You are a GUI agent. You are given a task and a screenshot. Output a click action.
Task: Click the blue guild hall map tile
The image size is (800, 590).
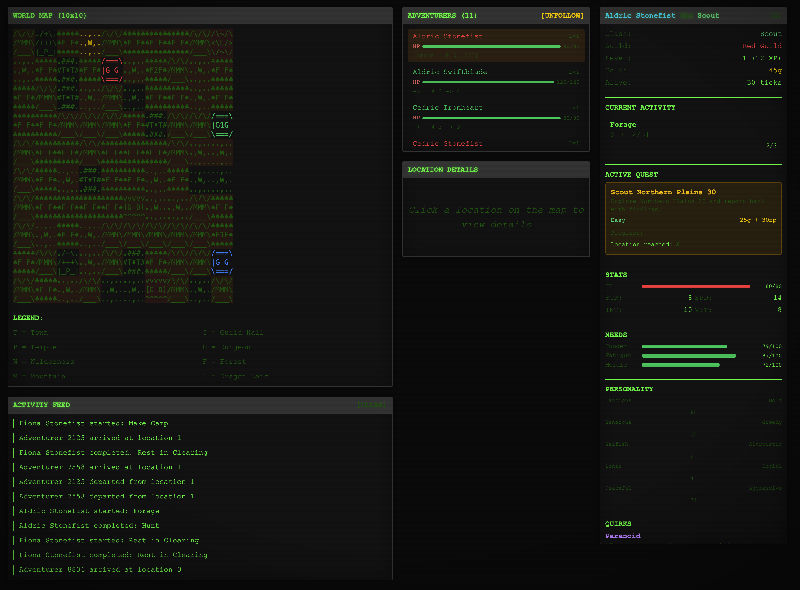(222, 262)
